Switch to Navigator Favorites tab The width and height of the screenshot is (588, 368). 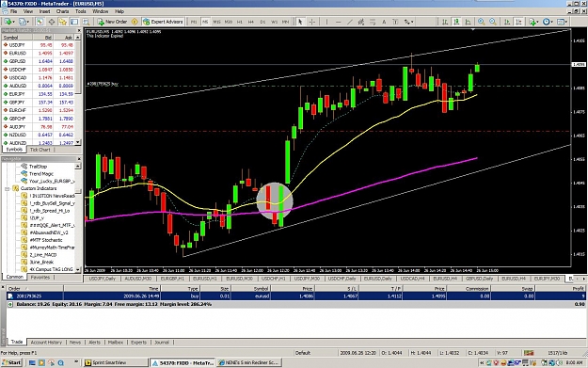(x=40, y=278)
